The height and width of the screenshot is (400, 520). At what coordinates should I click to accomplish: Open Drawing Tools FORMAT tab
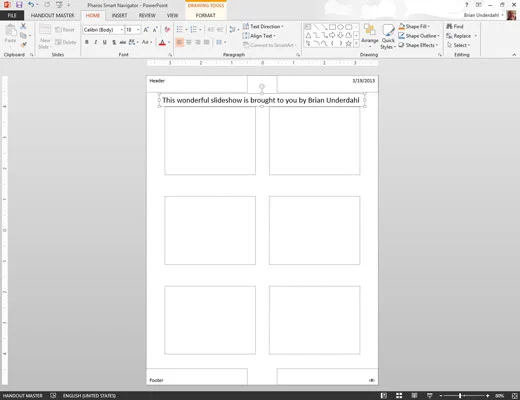tap(206, 15)
